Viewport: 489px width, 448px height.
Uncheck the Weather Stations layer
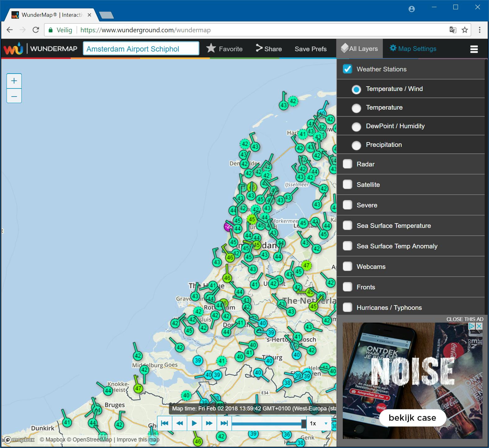[x=347, y=69]
